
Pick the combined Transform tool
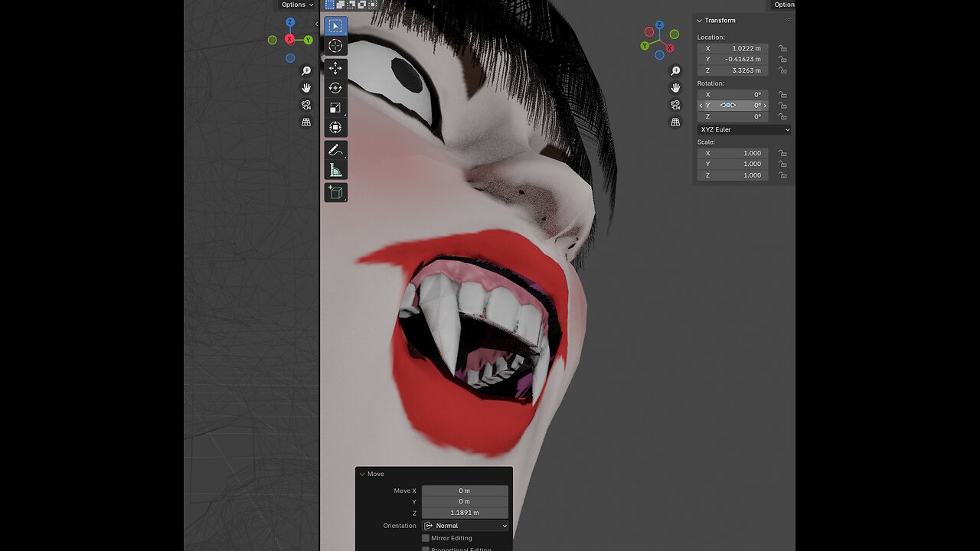pyautogui.click(x=335, y=128)
